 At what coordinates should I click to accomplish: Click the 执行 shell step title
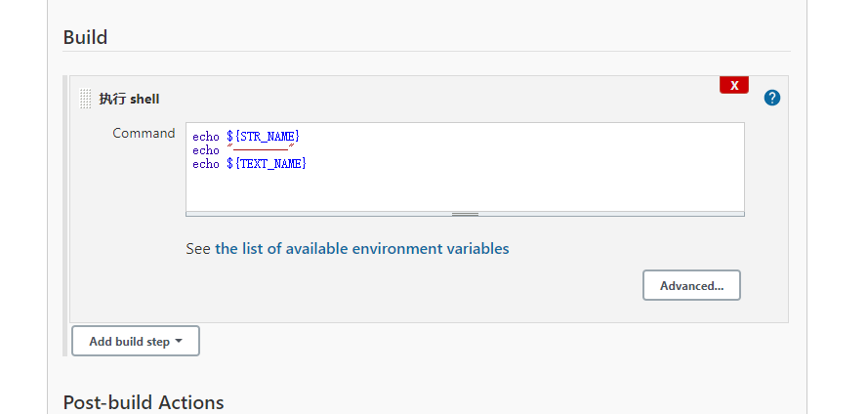(129, 99)
